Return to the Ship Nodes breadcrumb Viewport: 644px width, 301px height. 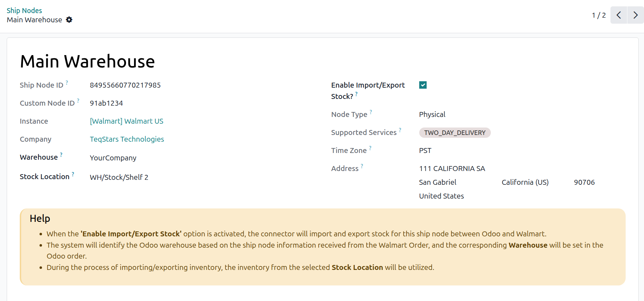pyautogui.click(x=24, y=11)
